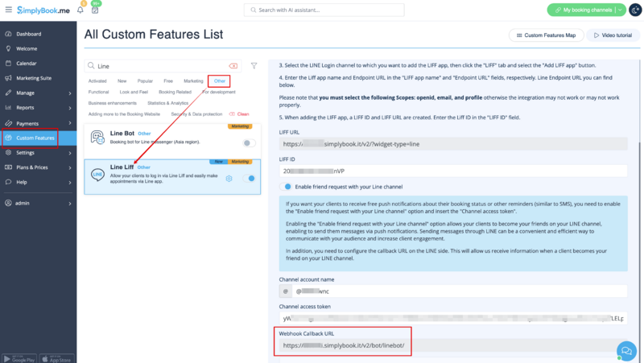Screen dimensions: 644x363
Task: Click the Line Bot title text
Action: pyautogui.click(x=122, y=134)
